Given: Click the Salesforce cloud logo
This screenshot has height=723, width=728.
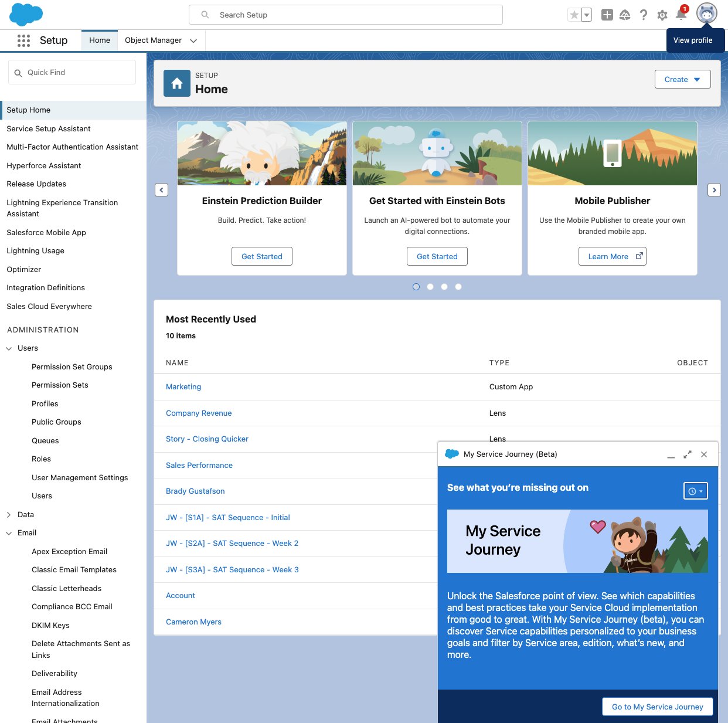Looking at the screenshot, I should click(x=26, y=15).
